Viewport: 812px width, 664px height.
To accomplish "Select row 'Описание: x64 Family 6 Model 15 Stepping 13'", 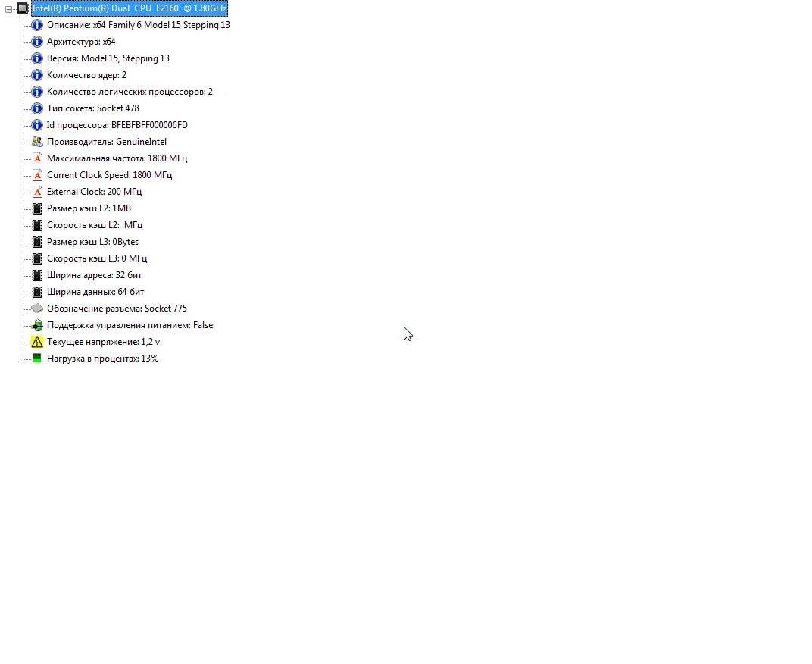I will pyautogui.click(x=139, y=25).
